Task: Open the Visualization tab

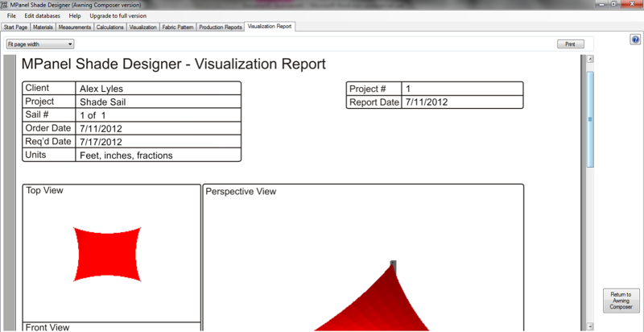Action: click(x=142, y=27)
